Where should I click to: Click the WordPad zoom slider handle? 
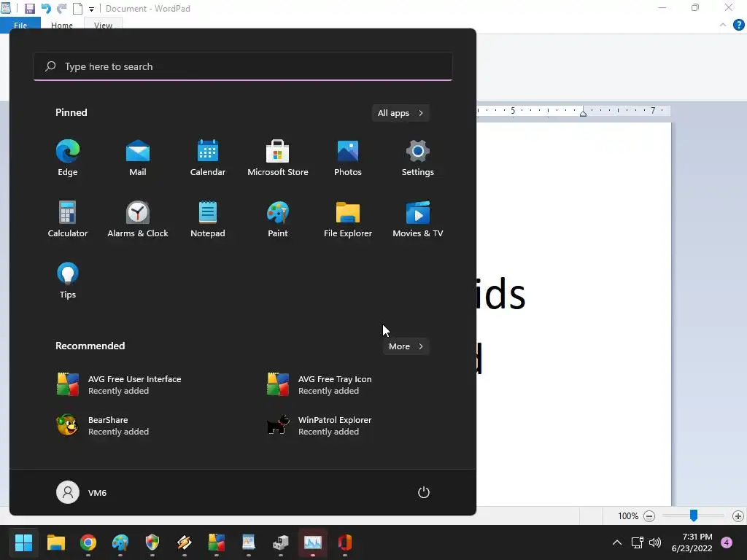point(694,515)
